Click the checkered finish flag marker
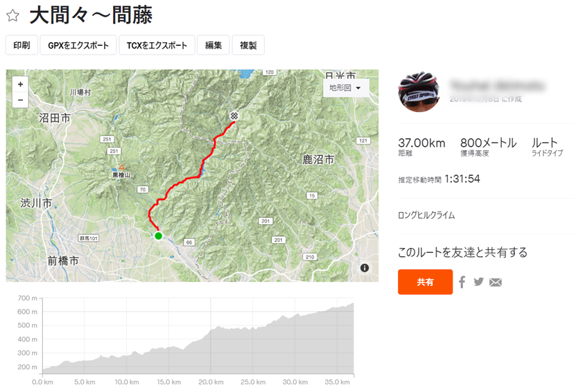 pyautogui.click(x=234, y=116)
